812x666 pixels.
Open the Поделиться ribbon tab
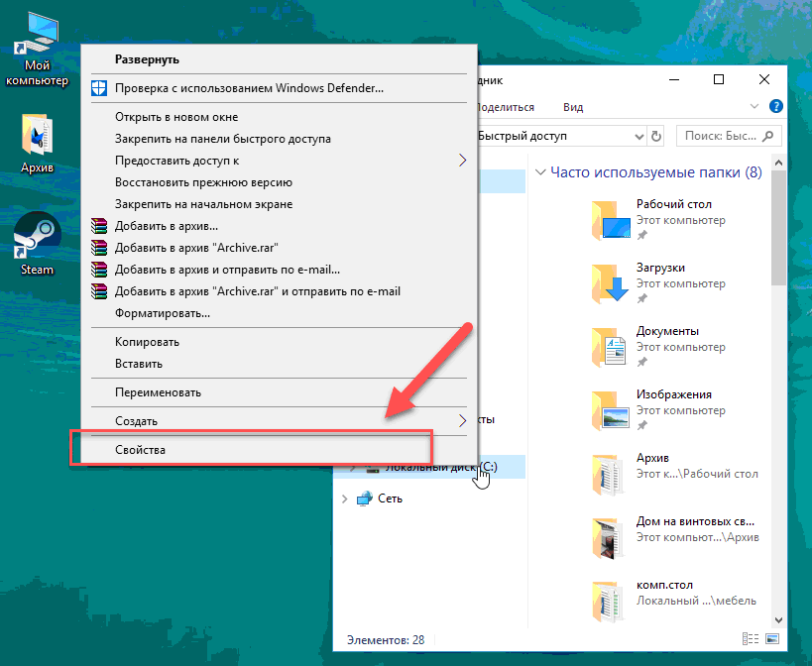coord(505,107)
